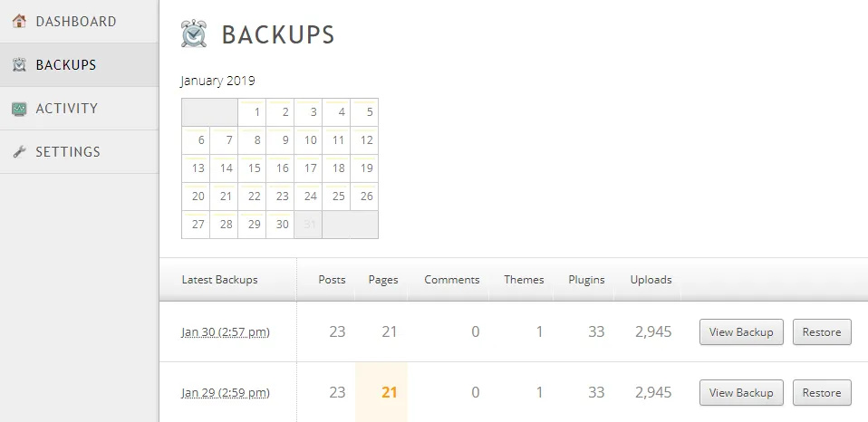Open the Jan 30 (2:57 pm) link
The image size is (868, 422).
pos(226,332)
